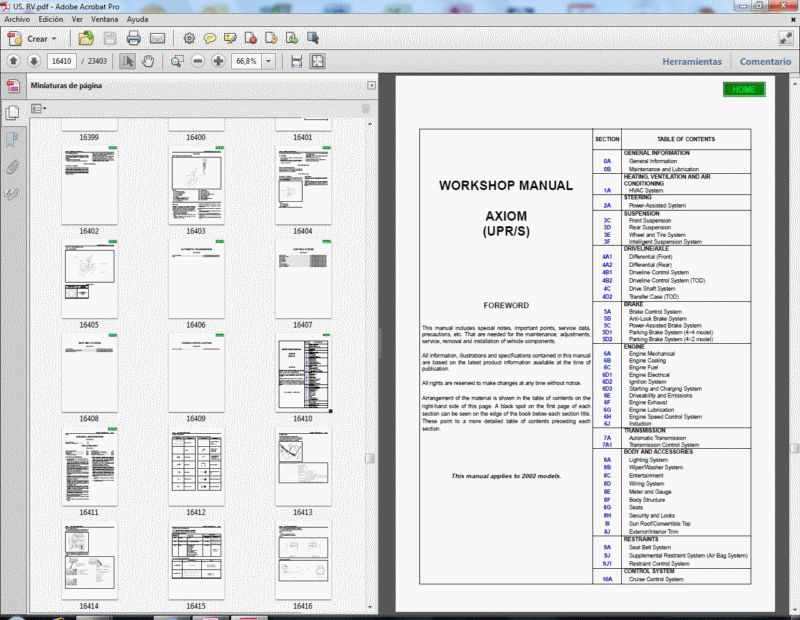
Task: Enable scrolling fit-width page mode icon
Action: coord(296,61)
